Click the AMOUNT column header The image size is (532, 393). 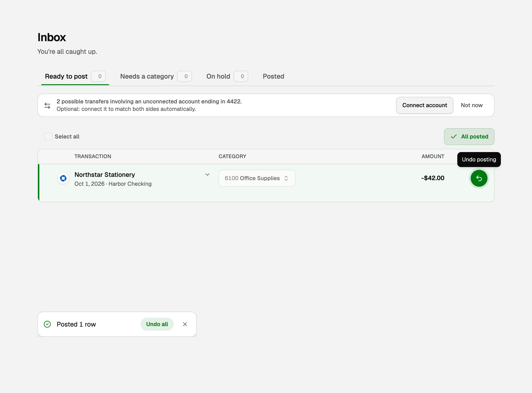[x=432, y=156]
